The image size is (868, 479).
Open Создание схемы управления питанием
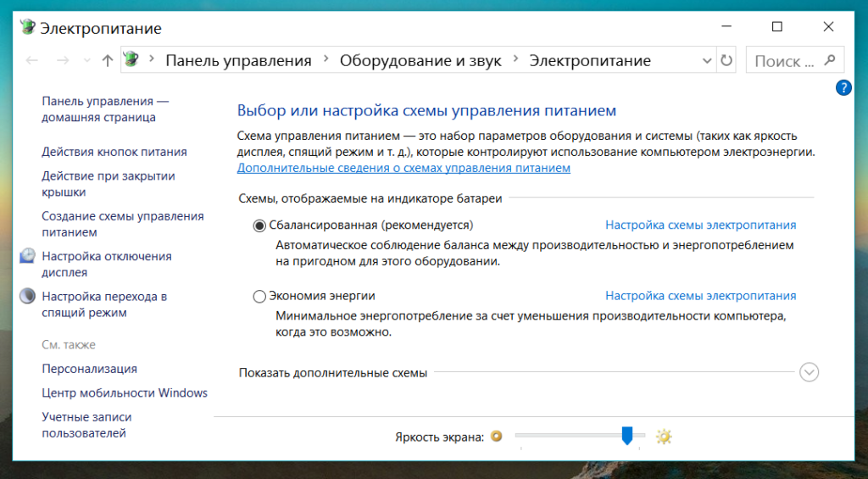(122, 225)
